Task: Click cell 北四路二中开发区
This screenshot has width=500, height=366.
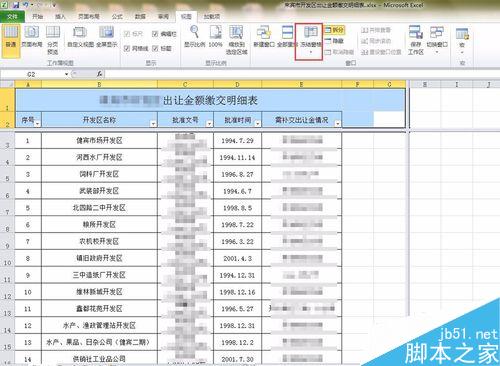Action: coord(99,208)
